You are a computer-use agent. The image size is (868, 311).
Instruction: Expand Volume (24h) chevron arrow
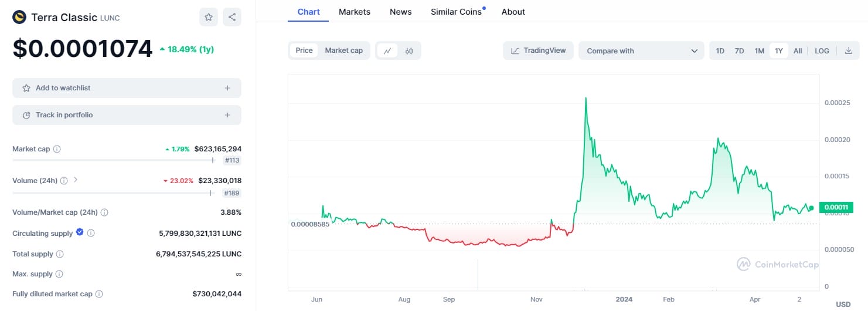coord(76,180)
